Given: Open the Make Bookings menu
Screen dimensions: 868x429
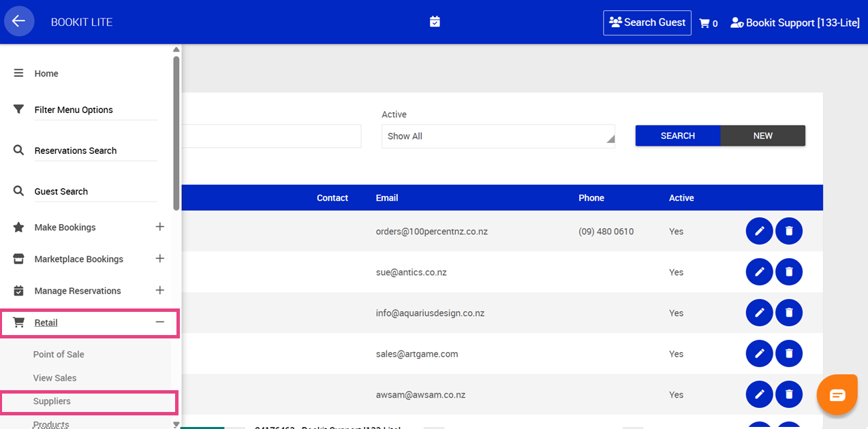Looking at the screenshot, I should (65, 227).
